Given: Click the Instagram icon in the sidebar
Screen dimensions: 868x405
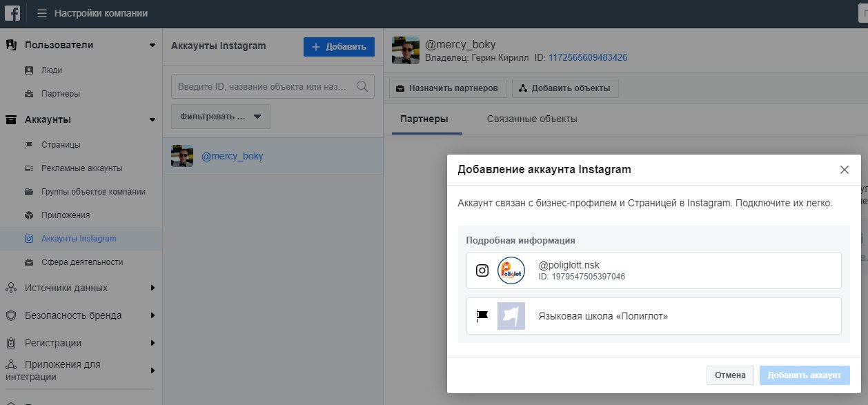Looking at the screenshot, I should 28,239.
